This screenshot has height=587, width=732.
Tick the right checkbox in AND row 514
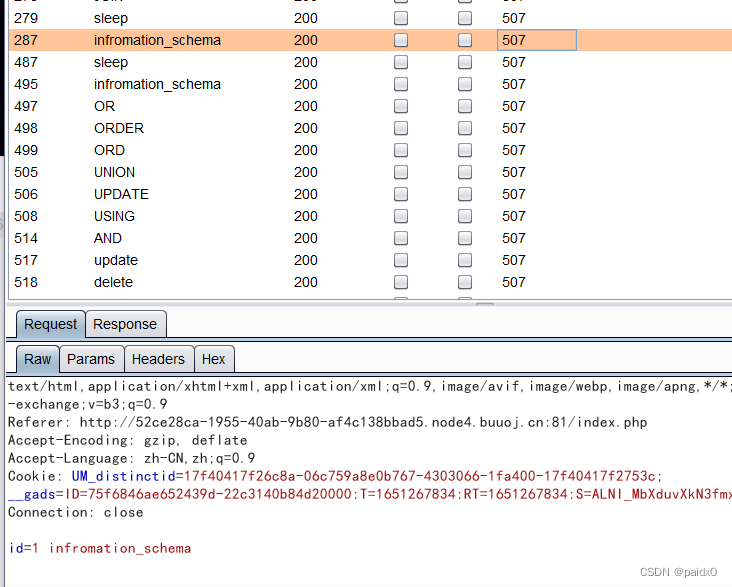(x=465, y=238)
